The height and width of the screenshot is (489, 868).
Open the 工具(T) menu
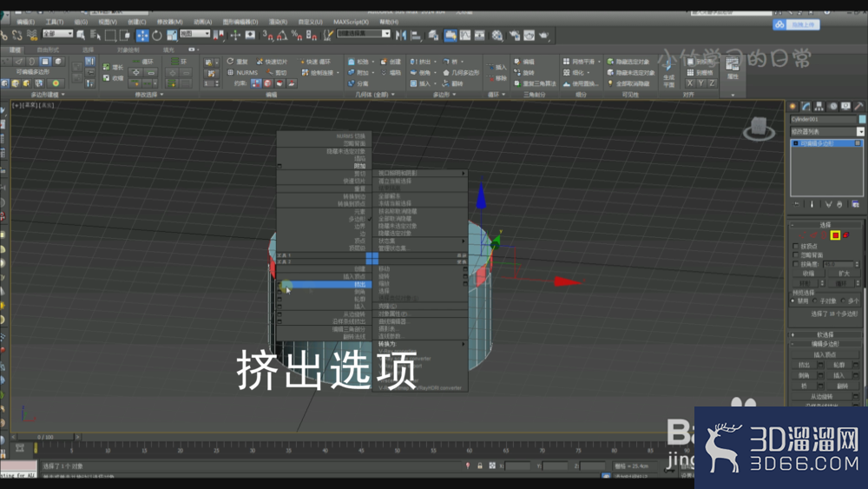click(x=54, y=22)
